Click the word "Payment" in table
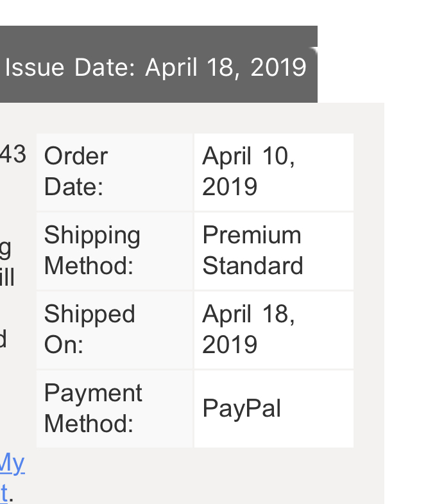444x504 pixels. click(93, 393)
